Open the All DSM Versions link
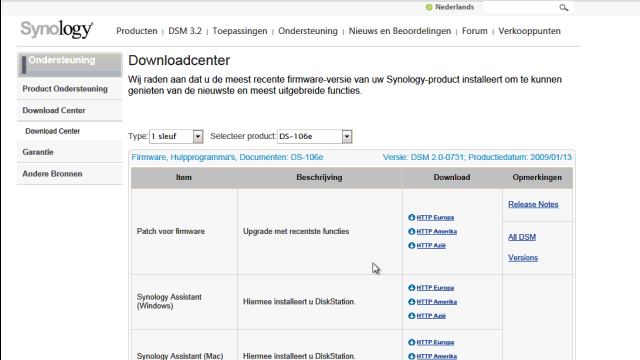This screenshot has width=640, height=360. tap(523, 247)
